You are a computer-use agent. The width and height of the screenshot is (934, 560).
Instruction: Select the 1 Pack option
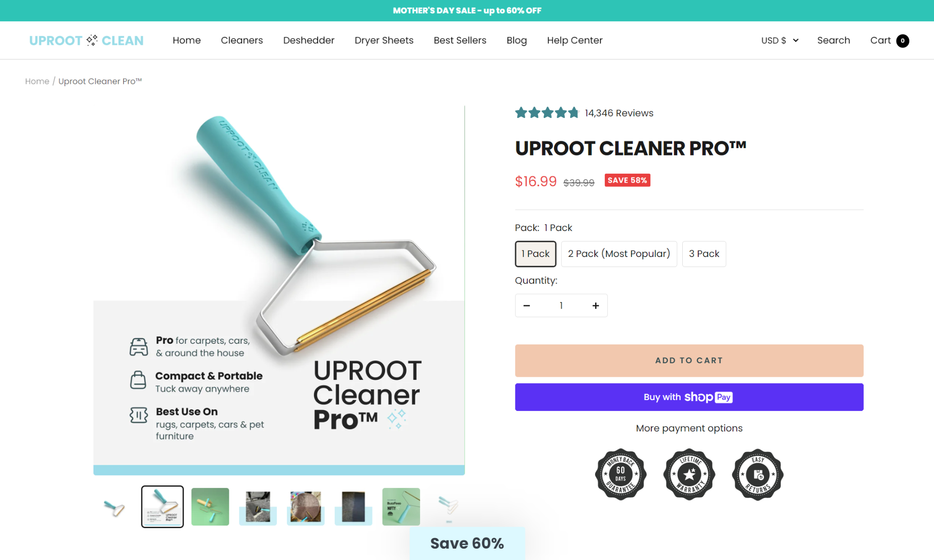(535, 254)
